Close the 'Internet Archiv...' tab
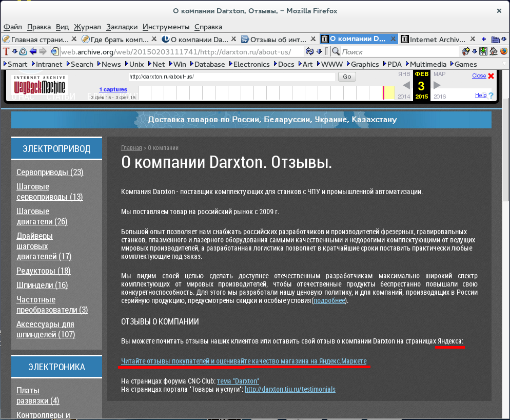 (x=473, y=39)
